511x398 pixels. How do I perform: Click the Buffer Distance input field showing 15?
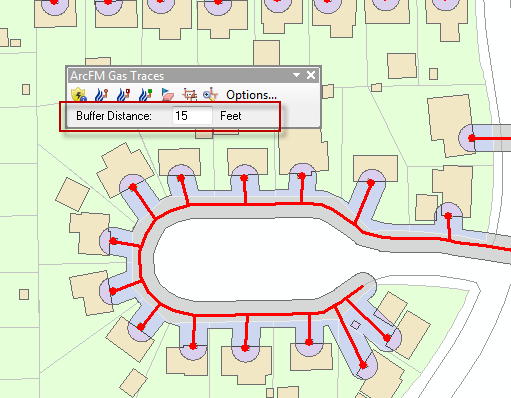(192, 116)
